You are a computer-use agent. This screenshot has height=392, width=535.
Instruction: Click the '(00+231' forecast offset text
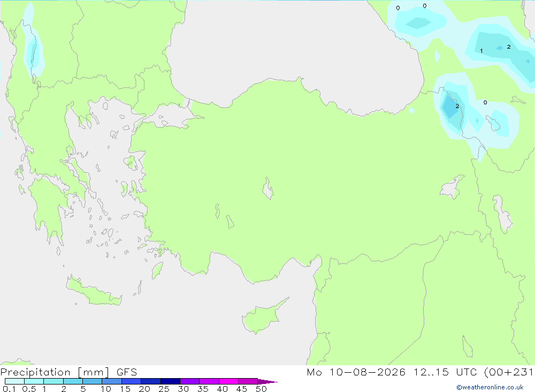[508, 372]
